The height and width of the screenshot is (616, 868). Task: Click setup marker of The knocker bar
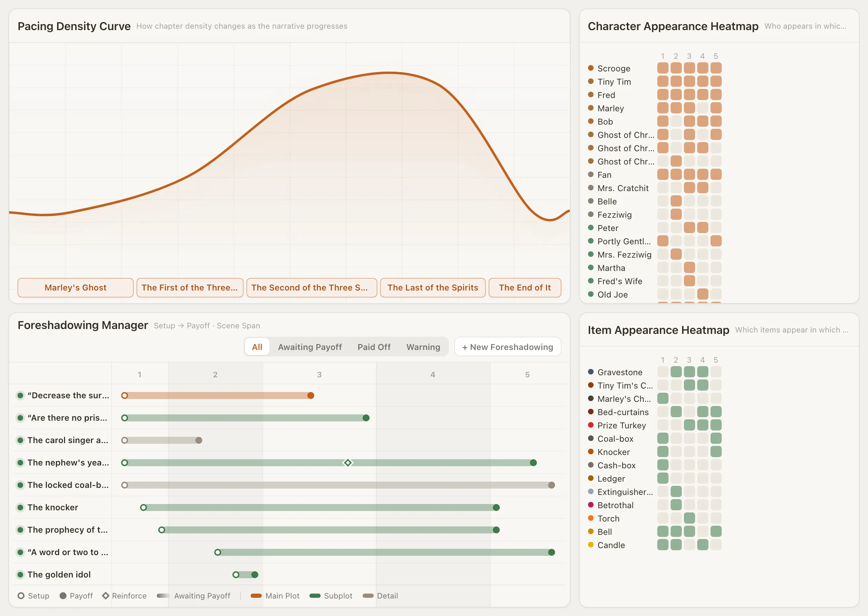143,507
